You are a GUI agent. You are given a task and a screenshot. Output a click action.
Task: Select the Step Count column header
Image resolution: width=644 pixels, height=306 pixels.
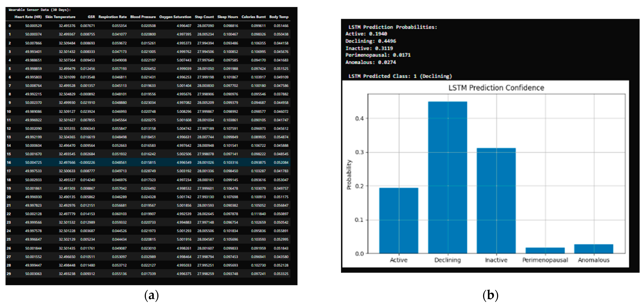click(x=204, y=17)
